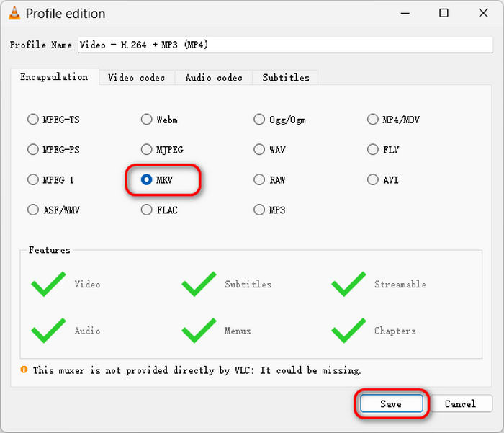Click the 'Menus' feature label
The height and width of the screenshot is (433, 504).
(x=238, y=331)
